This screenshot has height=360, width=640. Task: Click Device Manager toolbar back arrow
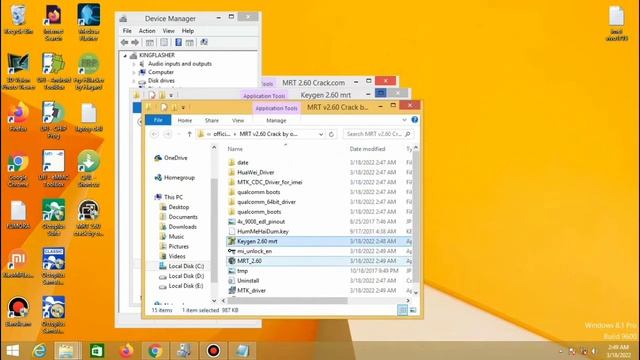pyautogui.click(x=124, y=42)
